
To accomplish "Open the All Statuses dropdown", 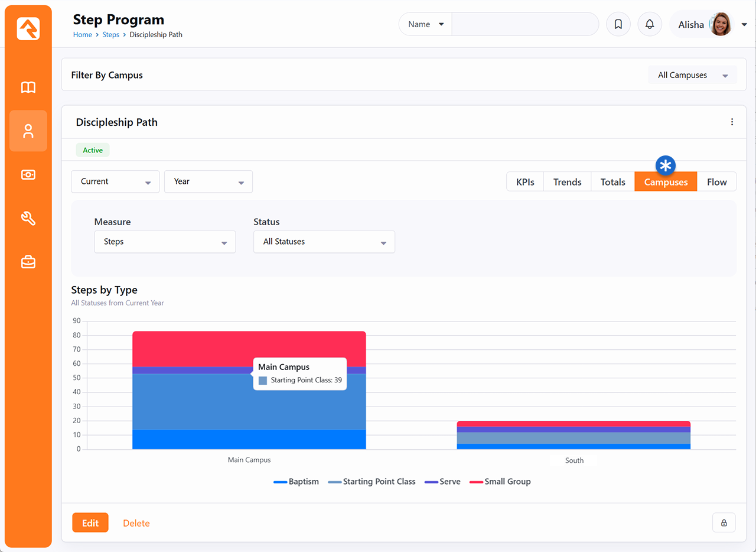I will point(324,242).
